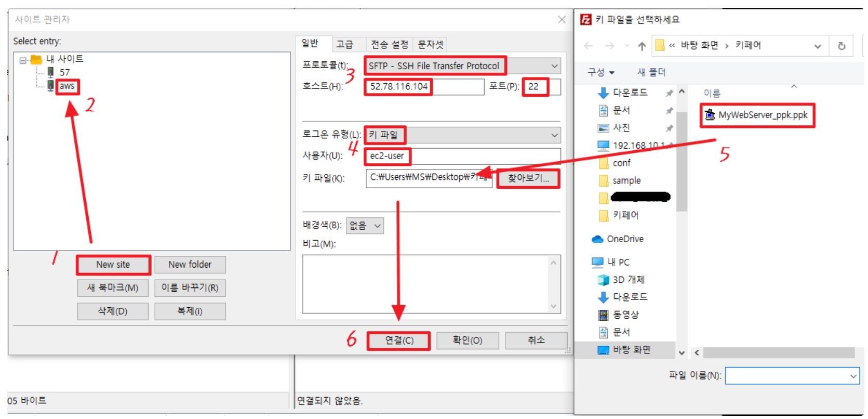Click 연결(C) connect button
868x419 pixels.
point(399,341)
